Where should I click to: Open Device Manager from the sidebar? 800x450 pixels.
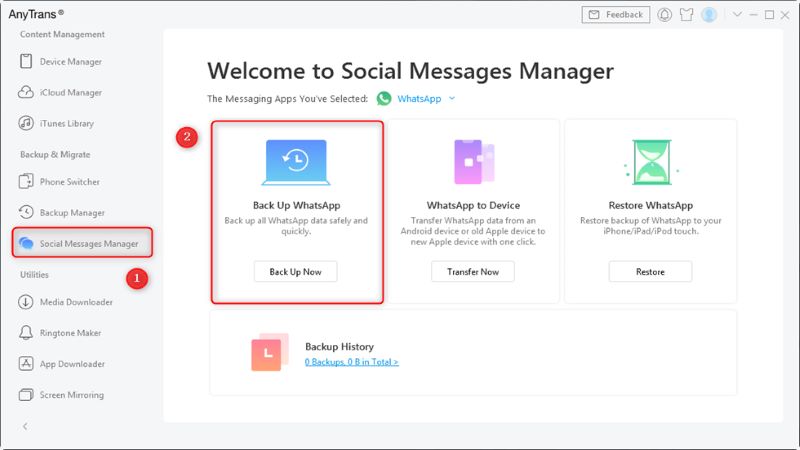point(70,62)
